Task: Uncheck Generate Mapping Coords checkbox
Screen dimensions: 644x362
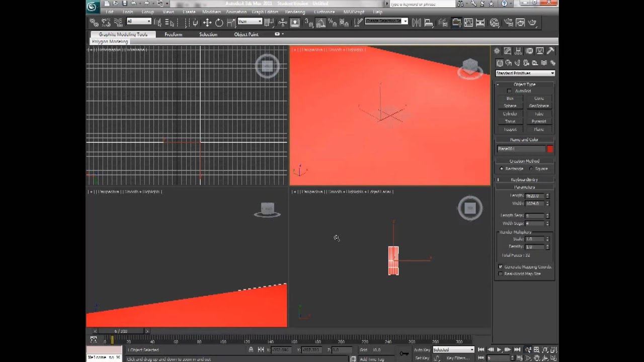Action: [501, 266]
